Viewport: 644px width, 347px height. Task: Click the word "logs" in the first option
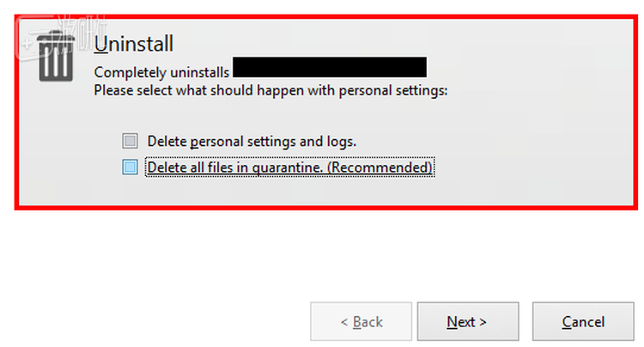340,141
